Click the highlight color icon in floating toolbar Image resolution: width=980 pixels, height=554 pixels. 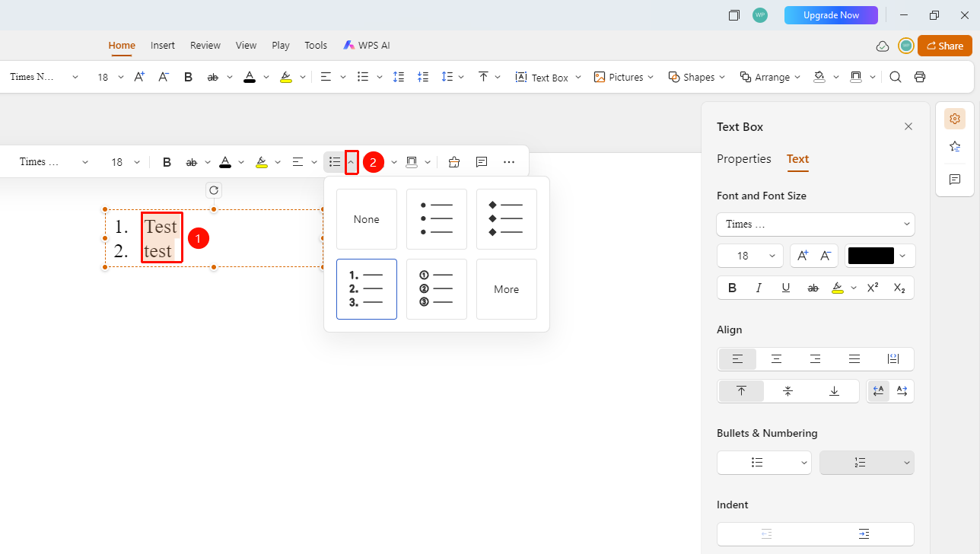point(262,162)
